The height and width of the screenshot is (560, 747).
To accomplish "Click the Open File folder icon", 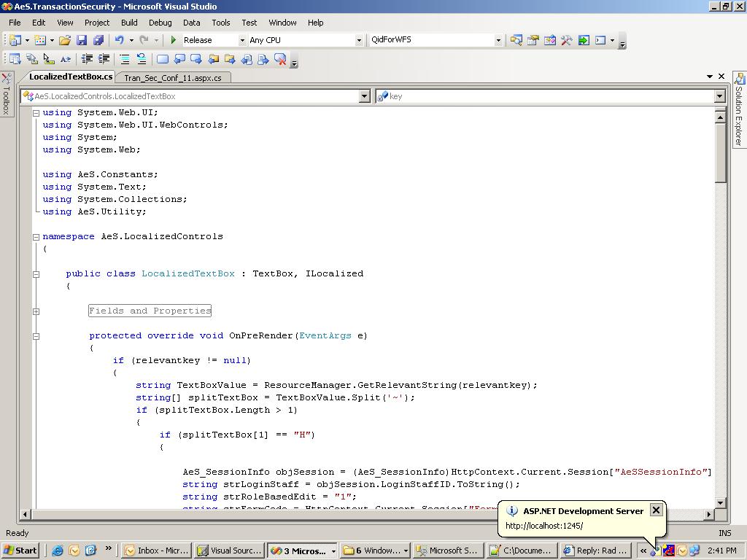I will pos(65,40).
